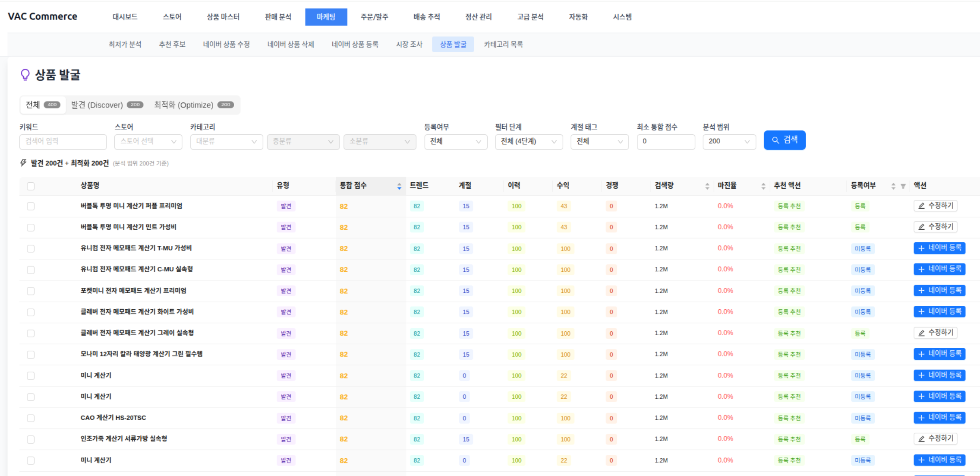Open the 주문/발주 menu
The height and width of the screenshot is (476, 980).
374,17
